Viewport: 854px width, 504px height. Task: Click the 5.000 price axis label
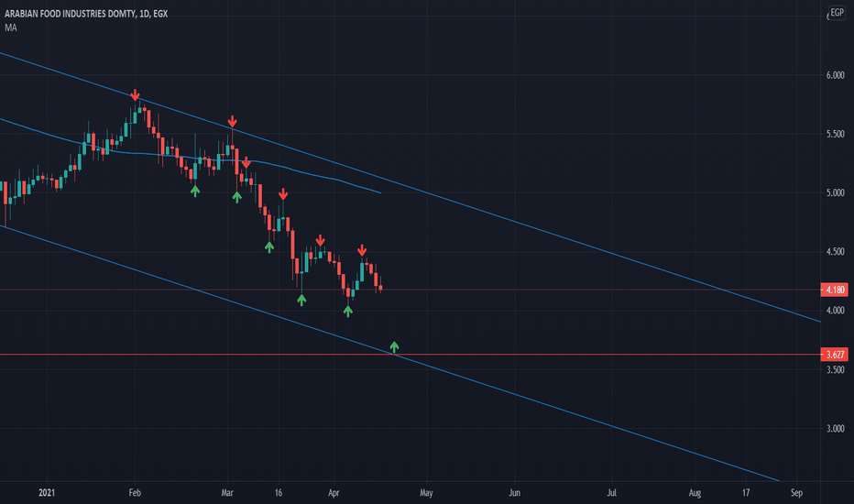click(835, 192)
